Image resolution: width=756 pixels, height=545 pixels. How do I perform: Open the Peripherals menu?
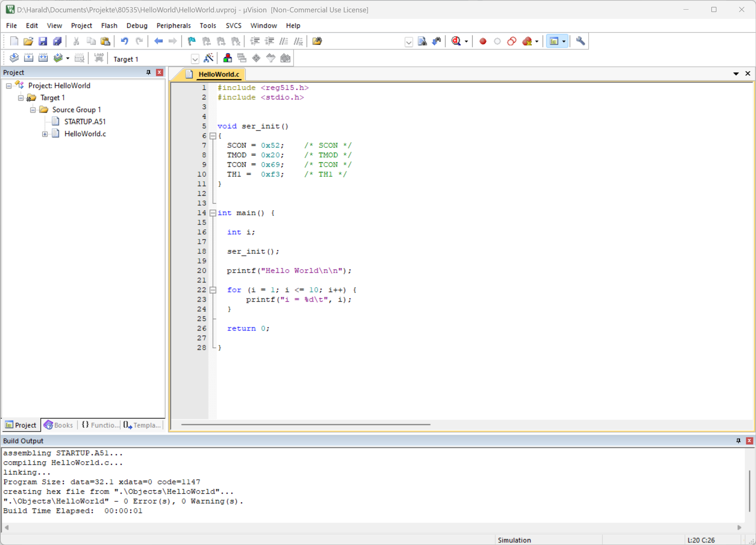coord(173,25)
